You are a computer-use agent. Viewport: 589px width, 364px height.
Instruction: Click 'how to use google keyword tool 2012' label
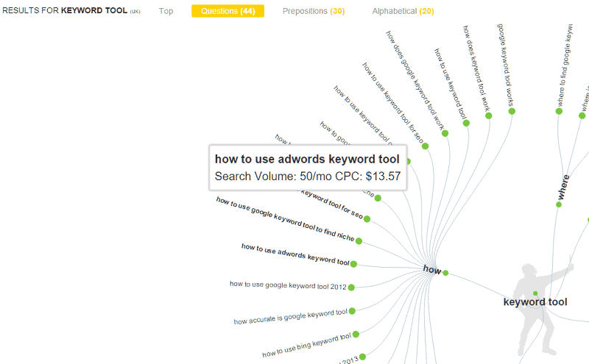[287, 285]
